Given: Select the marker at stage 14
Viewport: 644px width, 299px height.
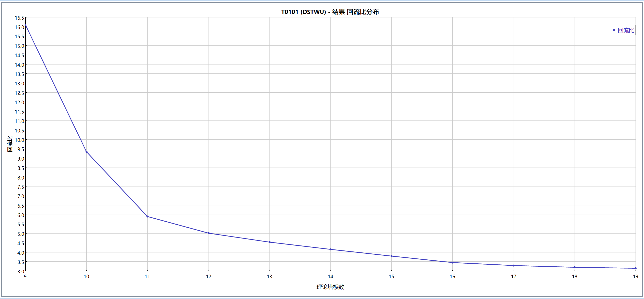Looking at the screenshot, I should [x=330, y=249].
